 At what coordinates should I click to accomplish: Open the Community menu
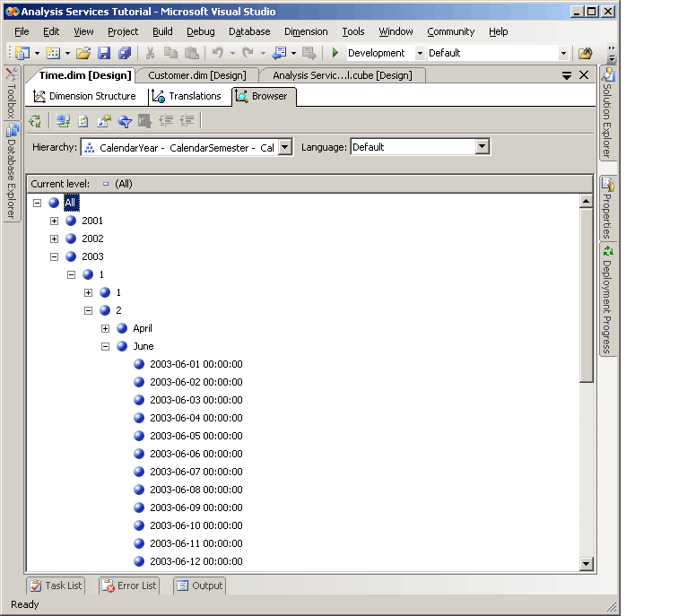[451, 31]
